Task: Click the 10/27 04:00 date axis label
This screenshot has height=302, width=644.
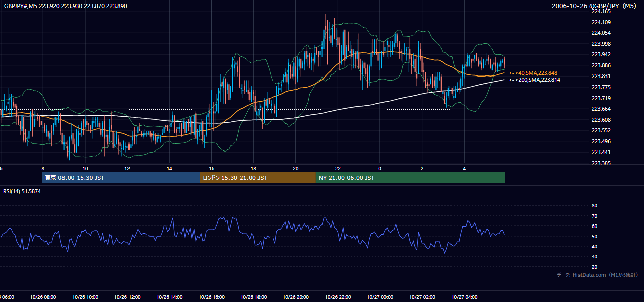Action: tap(464, 297)
